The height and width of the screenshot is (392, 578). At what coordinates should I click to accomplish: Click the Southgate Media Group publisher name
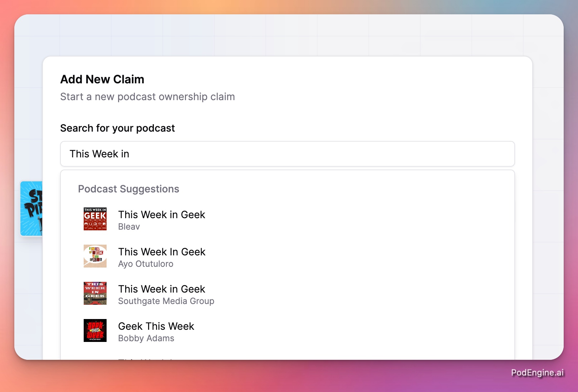click(x=166, y=301)
